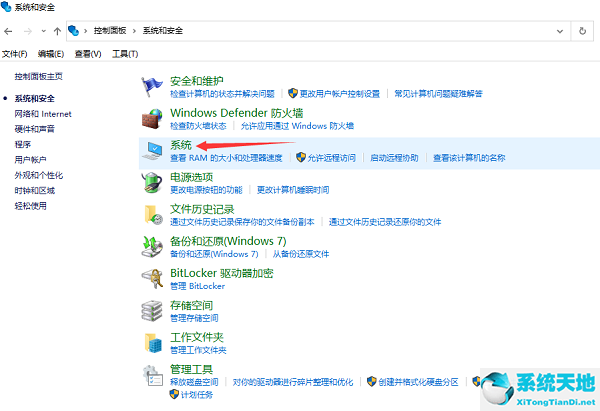Click 从备份还原文件 link
Screen dimensions: 600x411
pyautogui.click(x=301, y=254)
